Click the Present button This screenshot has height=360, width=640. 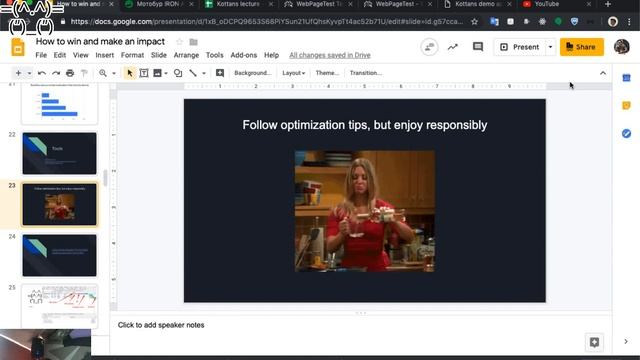pos(520,47)
